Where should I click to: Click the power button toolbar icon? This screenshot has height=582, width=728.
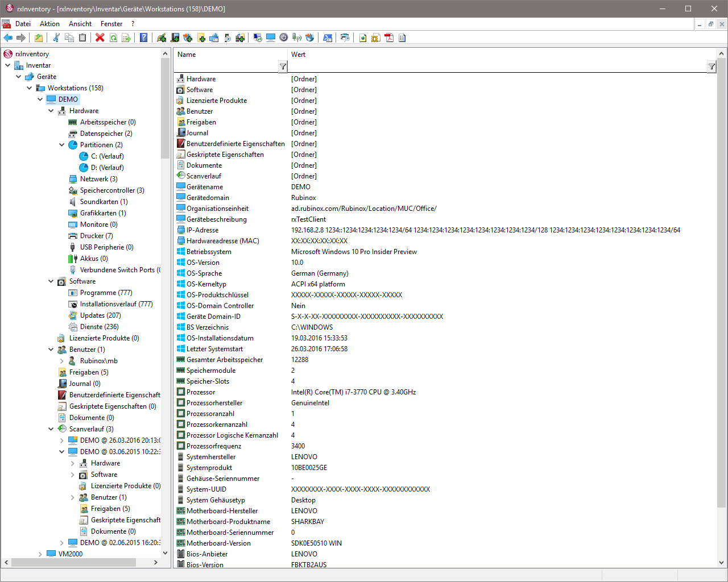click(x=283, y=38)
